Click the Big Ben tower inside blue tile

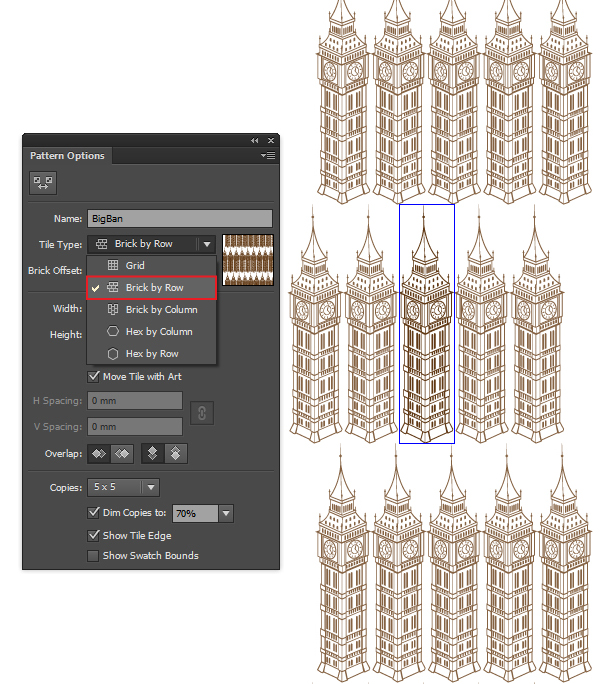tap(426, 325)
